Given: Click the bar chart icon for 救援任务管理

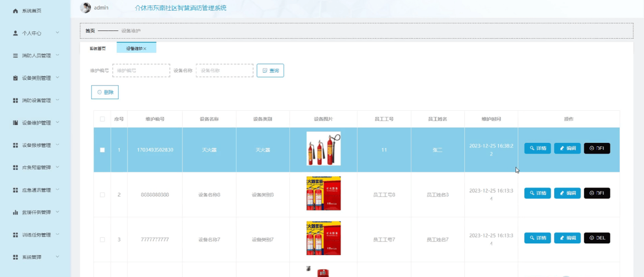Looking at the screenshot, I should click(x=15, y=212).
